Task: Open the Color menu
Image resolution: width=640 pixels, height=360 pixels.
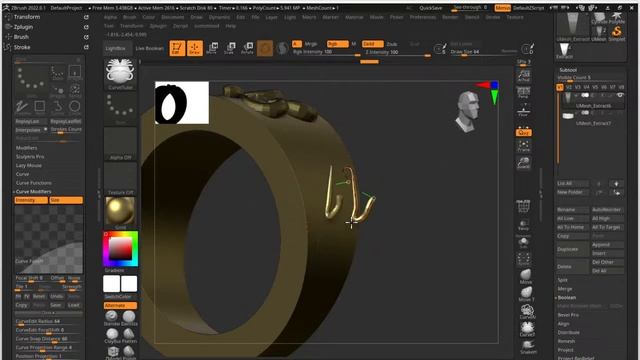Action: [149, 17]
